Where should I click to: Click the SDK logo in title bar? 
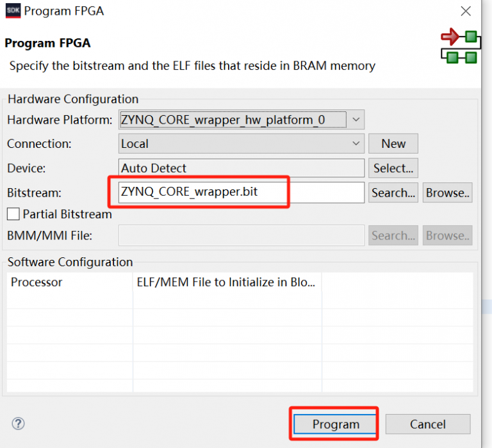coord(12,11)
